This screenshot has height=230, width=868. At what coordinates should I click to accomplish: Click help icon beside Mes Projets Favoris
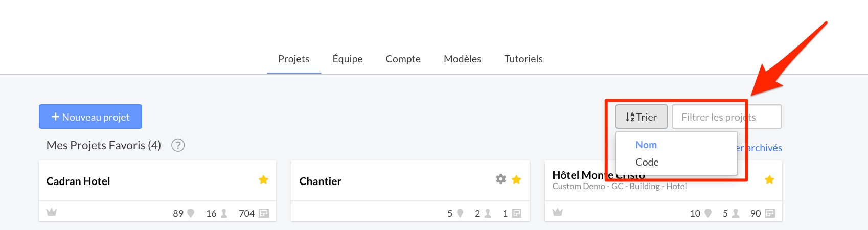tap(178, 145)
